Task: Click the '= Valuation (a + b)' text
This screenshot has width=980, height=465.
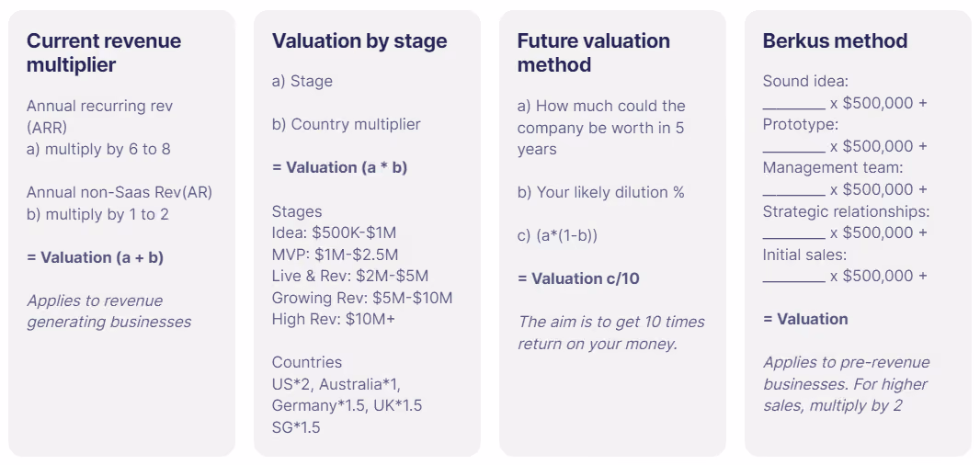Action: [x=95, y=257]
